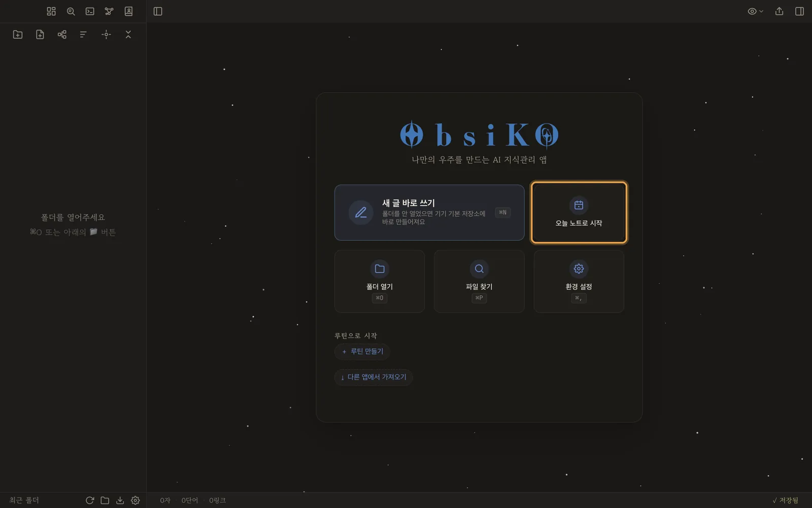The image size is (812, 508).
Task: Toggle the right sidebar panel
Action: pos(799,11)
